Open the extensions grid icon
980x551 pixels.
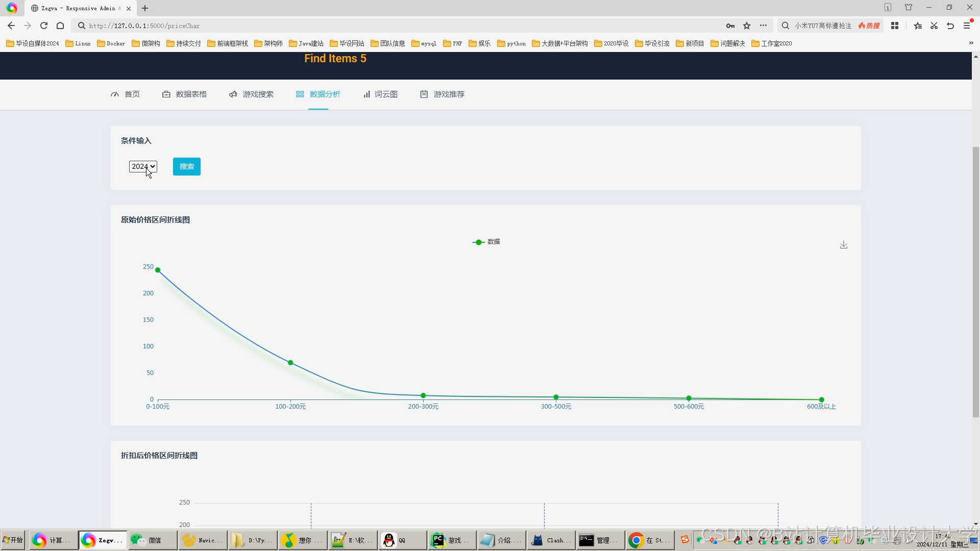click(895, 26)
